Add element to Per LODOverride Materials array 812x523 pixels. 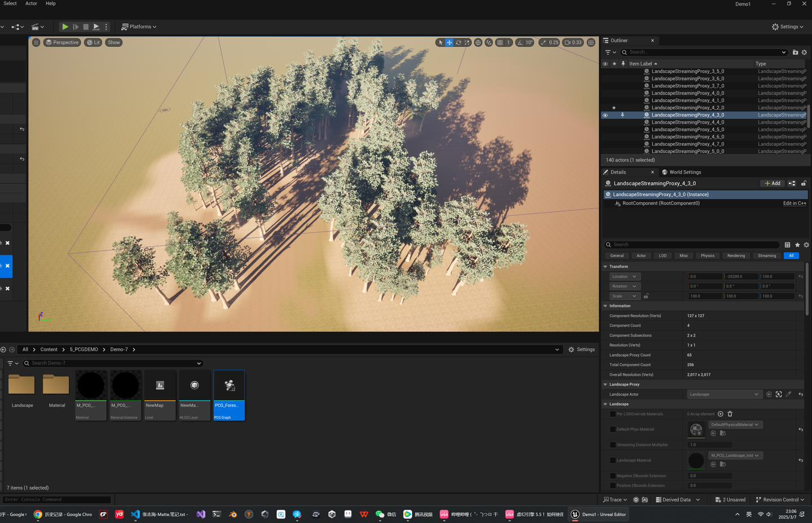point(720,414)
